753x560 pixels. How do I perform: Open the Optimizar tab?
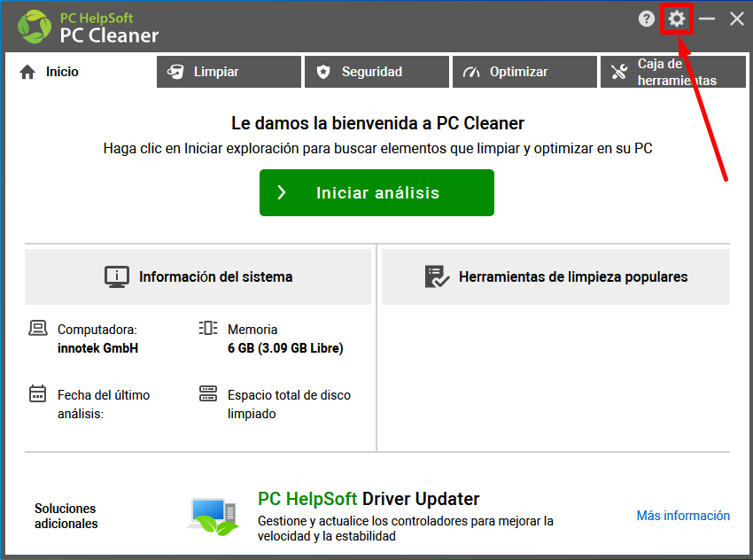(525, 72)
